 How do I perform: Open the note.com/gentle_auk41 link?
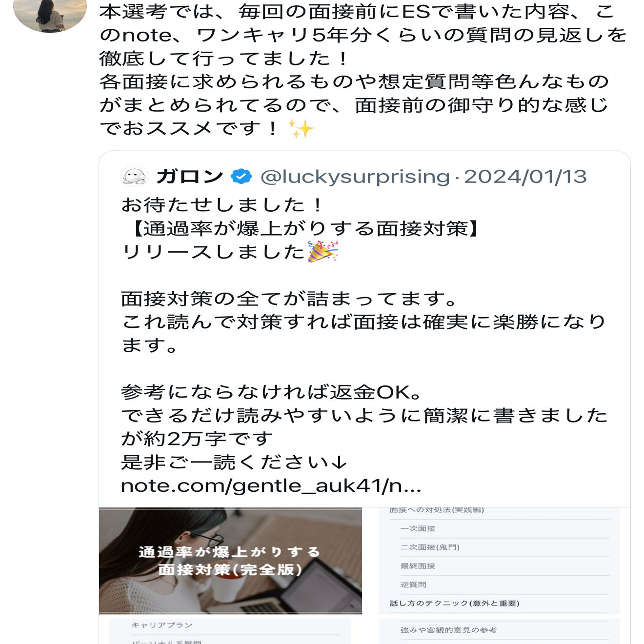point(271,485)
